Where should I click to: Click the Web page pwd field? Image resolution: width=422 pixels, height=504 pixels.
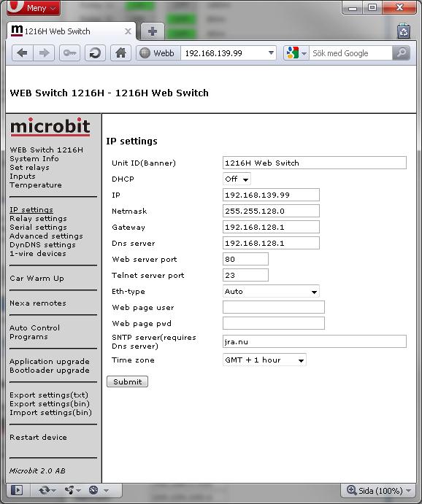click(273, 323)
